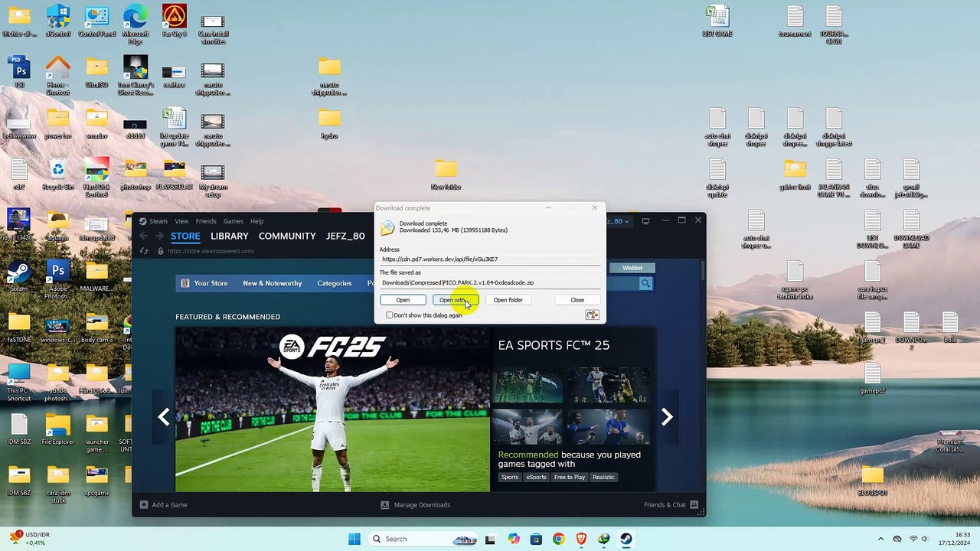Click the eSports tag under FC 25
This screenshot has width=980, height=551.
coord(537,478)
